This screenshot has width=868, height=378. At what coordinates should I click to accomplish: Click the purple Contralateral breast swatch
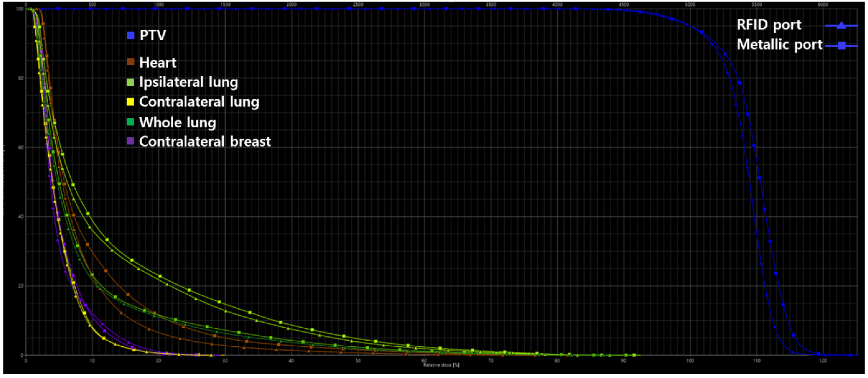point(130,141)
